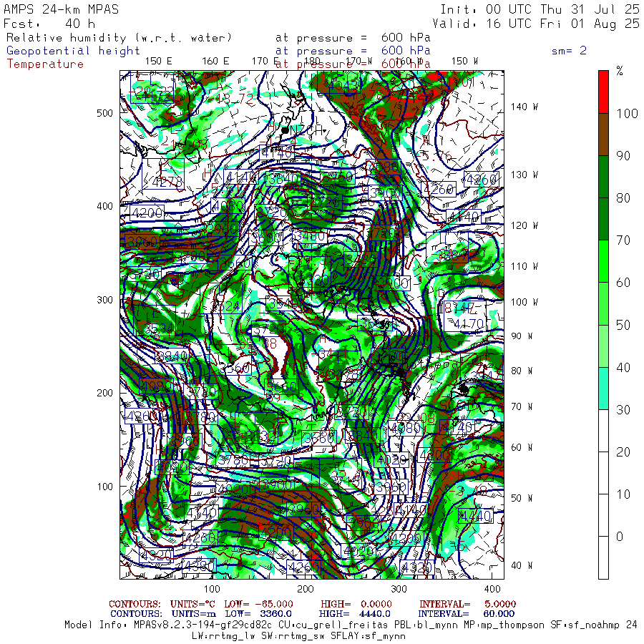Click the 'Valid: 16 UTC Fri 01 Aug 25' line
This screenshot has width=644, height=644.
[535, 24]
